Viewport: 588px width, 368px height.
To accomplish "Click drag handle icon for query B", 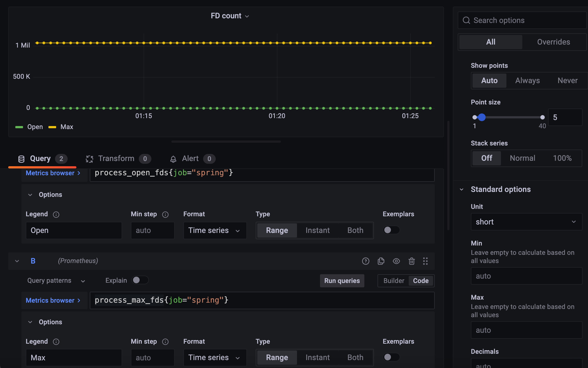I will [425, 261].
